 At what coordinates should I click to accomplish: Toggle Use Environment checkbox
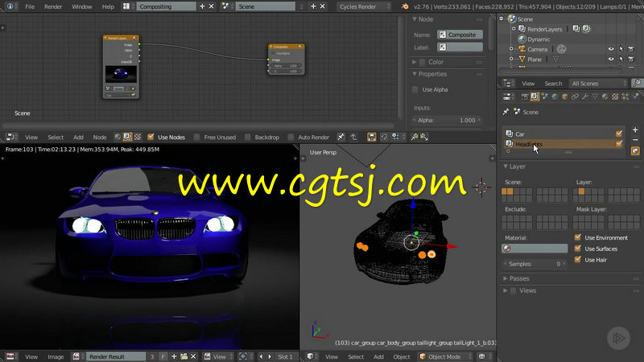point(578,237)
